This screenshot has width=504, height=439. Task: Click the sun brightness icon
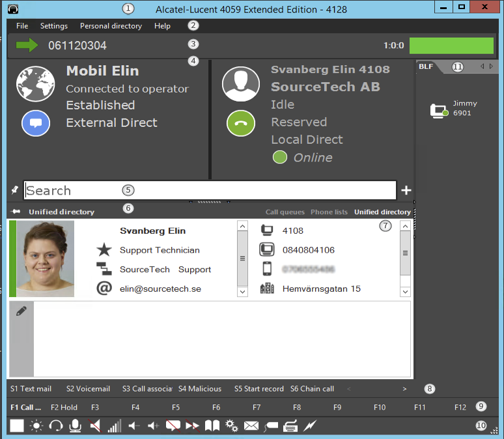36,426
